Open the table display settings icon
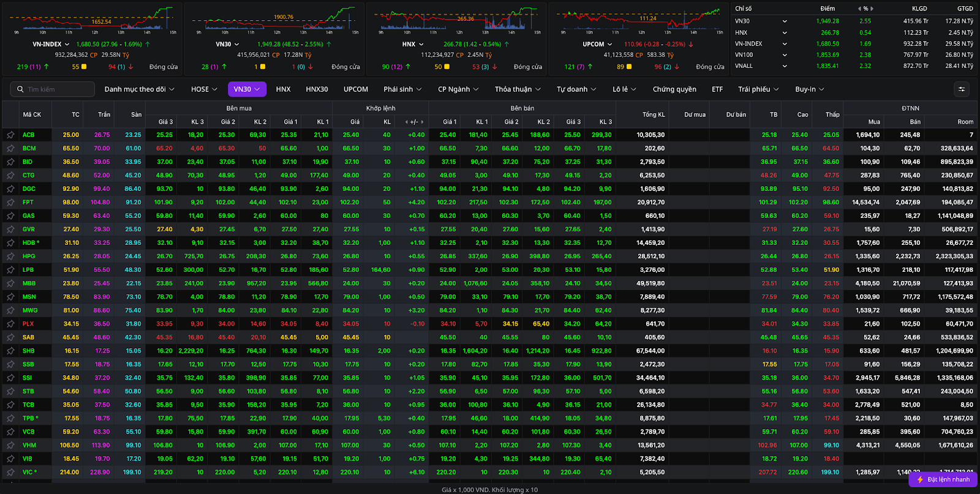The height and width of the screenshot is (494, 980). [962, 89]
